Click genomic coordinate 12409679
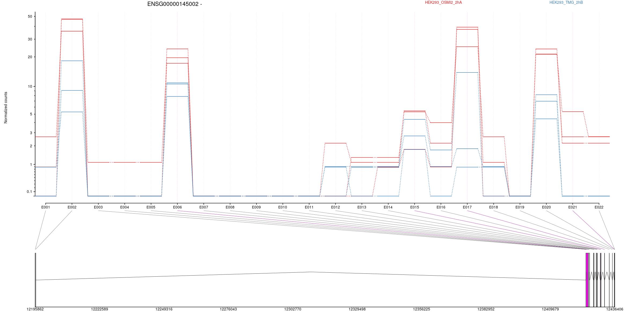 coord(550,309)
